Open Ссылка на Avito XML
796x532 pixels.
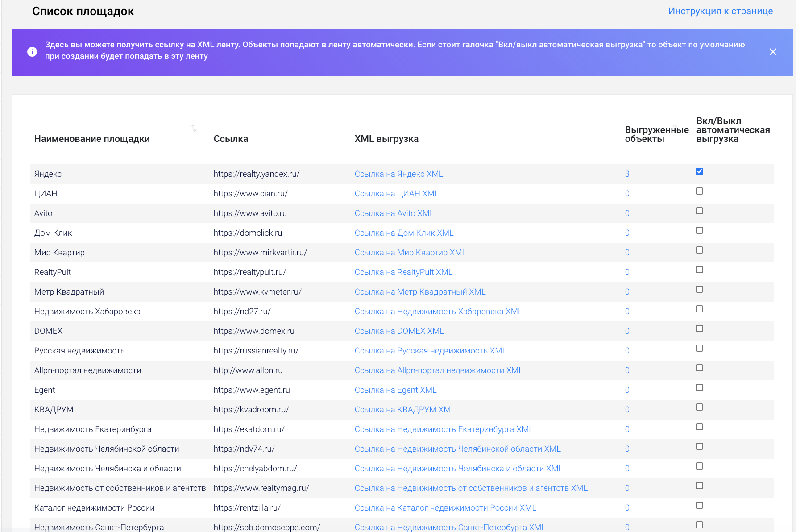pyautogui.click(x=394, y=213)
